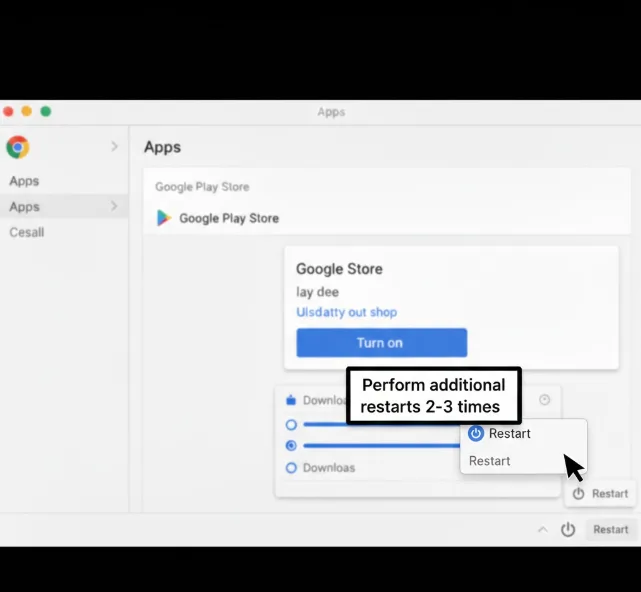Choose the plain Restart entry in the popup
Viewport: 641px width, 592px height.
490,461
